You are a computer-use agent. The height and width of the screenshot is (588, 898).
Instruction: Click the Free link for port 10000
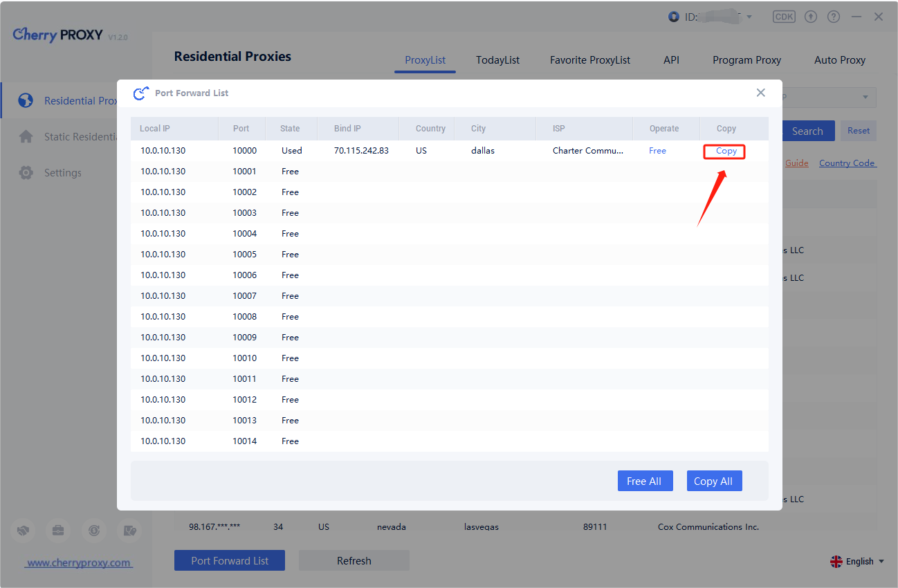[657, 151]
